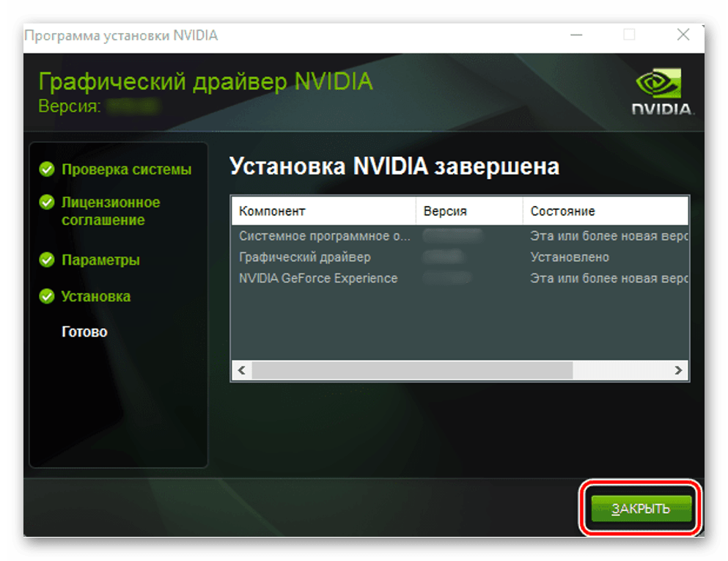Click the Версия column header
The height and width of the screenshot is (561, 728).
(x=469, y=211)
